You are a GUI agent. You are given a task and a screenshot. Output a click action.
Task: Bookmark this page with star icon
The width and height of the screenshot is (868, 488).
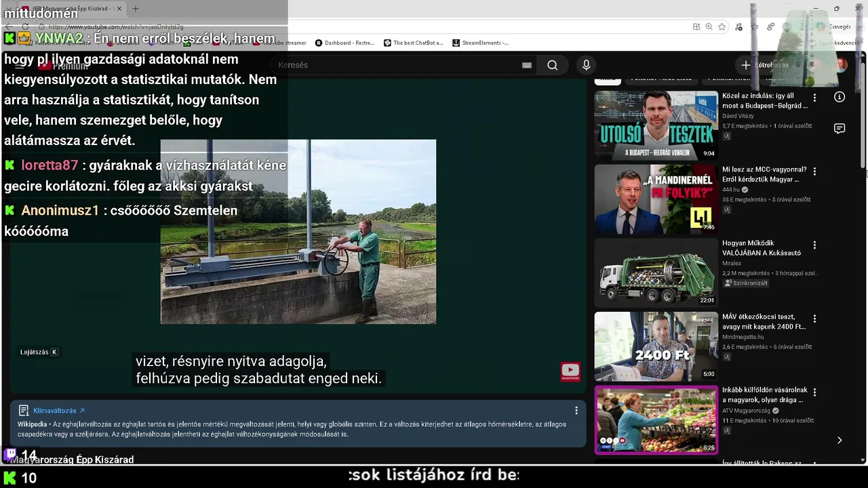tap(722, 26)
